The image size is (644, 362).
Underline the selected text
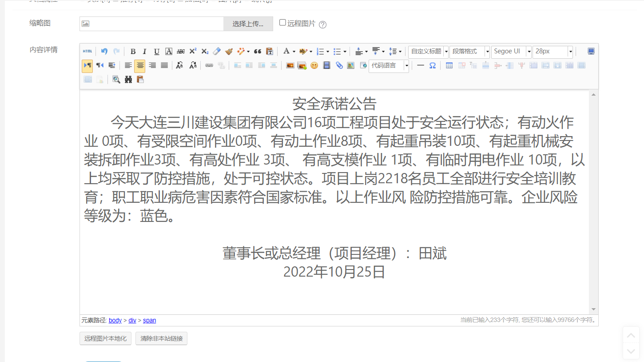point(156,52)
